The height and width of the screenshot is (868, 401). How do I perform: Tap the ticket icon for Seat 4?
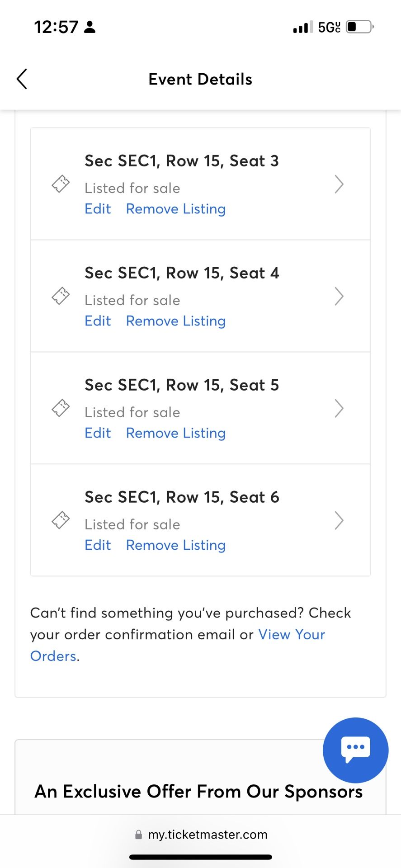[x=61, y=296]
